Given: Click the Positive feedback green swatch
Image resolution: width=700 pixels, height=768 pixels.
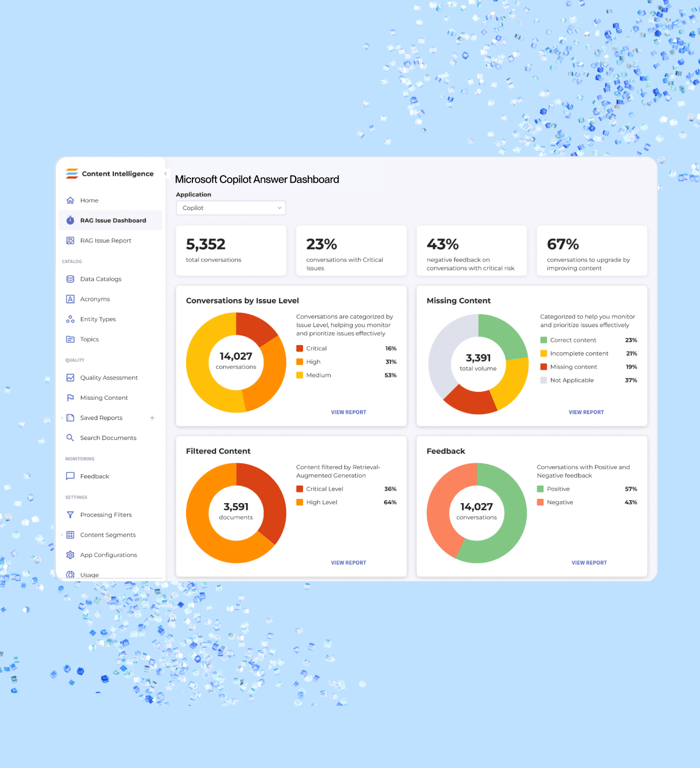Looking at the screenshot, I should 540,489.
